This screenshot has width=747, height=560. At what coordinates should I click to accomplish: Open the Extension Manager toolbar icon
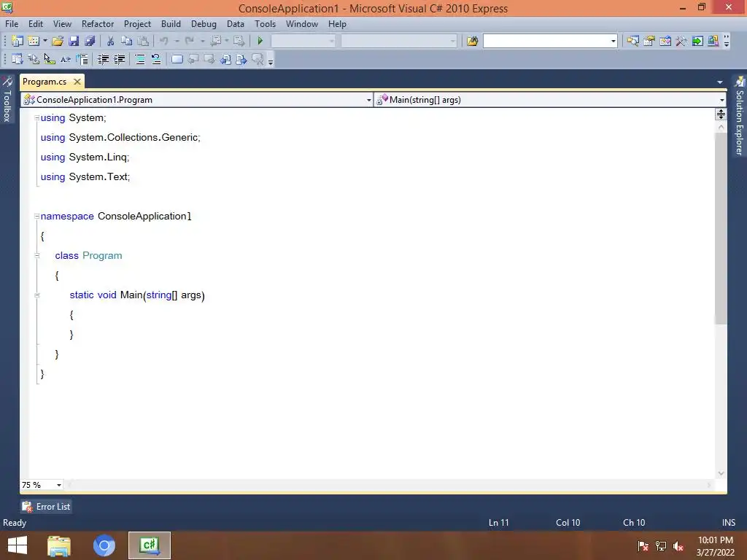pos(713,41)
